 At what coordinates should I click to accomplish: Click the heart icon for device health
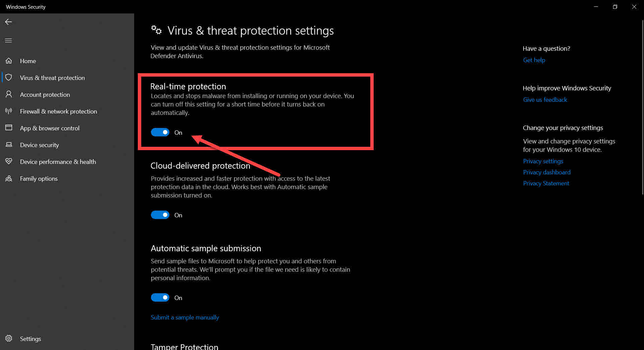(9, 161)
